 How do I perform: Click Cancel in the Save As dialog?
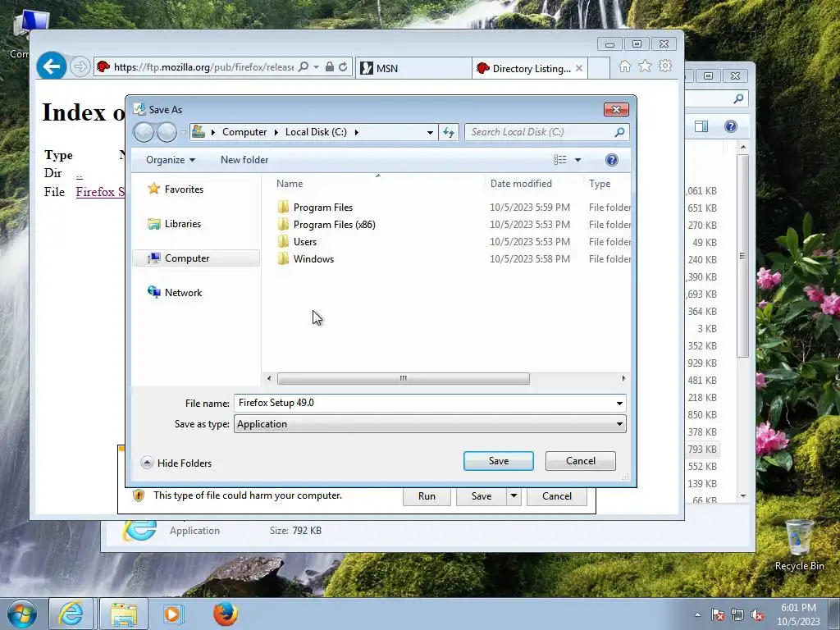coord(580,461)
